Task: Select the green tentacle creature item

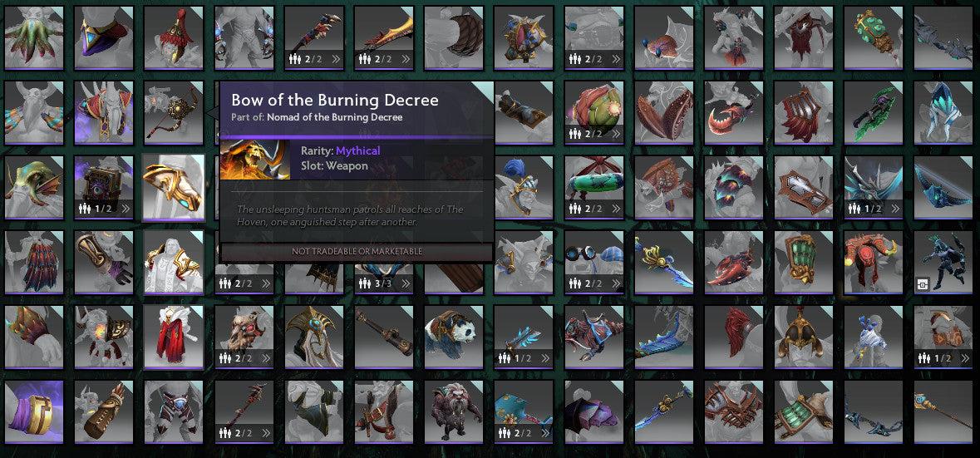Action: [34, 38]
